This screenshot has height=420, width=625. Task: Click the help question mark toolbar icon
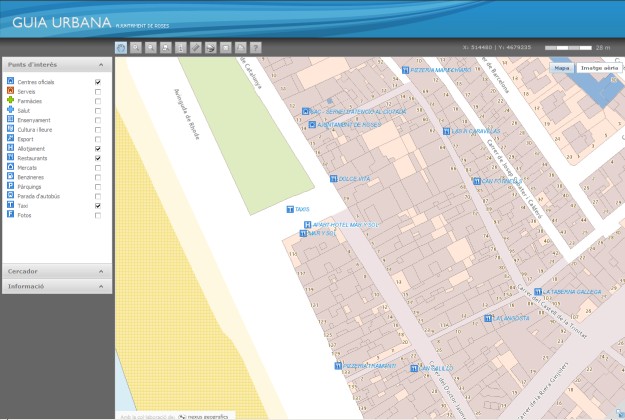coord(256,47)
